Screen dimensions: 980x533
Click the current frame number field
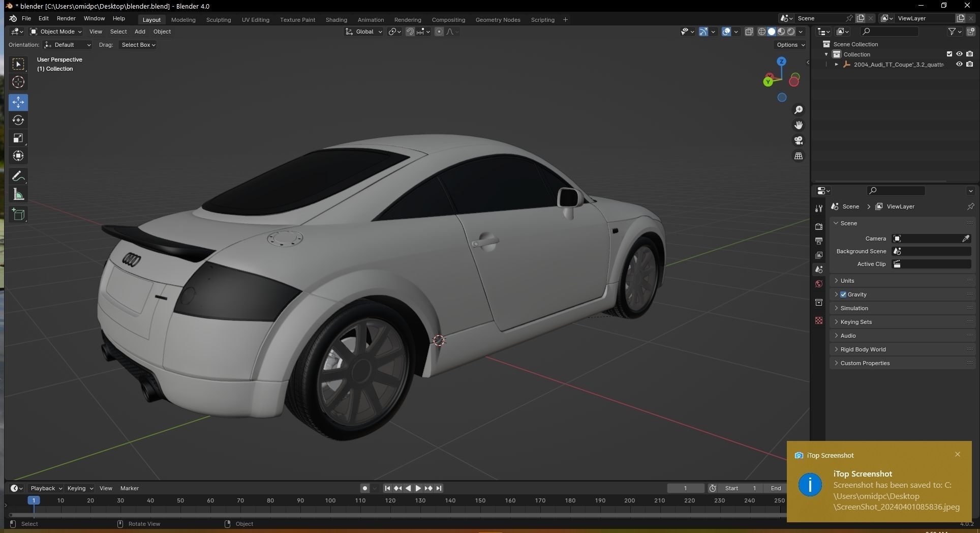(685, 488)
